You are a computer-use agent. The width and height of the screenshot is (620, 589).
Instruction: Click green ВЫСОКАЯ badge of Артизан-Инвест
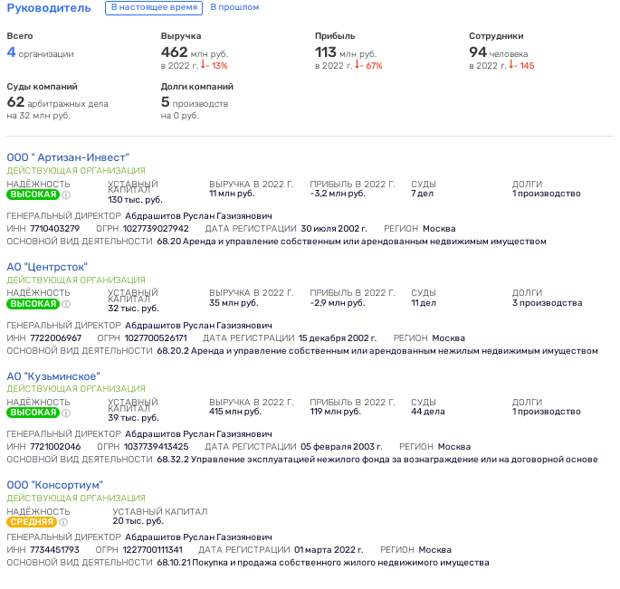[x=32, y=195]
